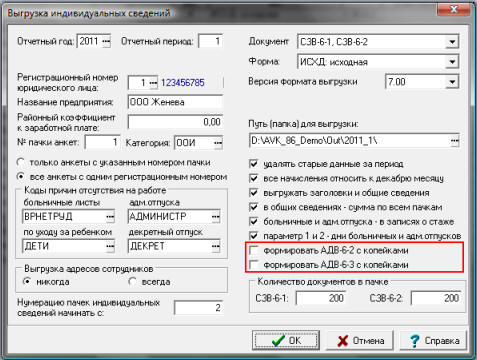477x360 pixels.
Task: Choose всегда for employee address export
Action: point(132,282)
